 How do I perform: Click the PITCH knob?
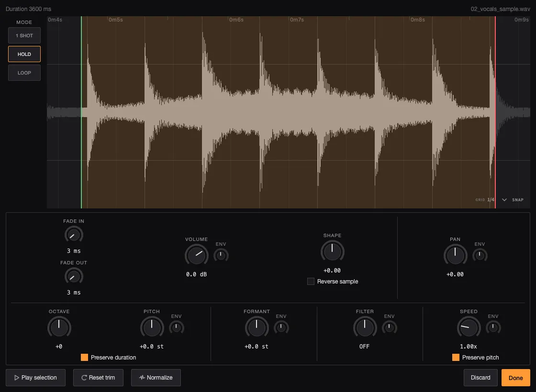click(x=152, y=327)
